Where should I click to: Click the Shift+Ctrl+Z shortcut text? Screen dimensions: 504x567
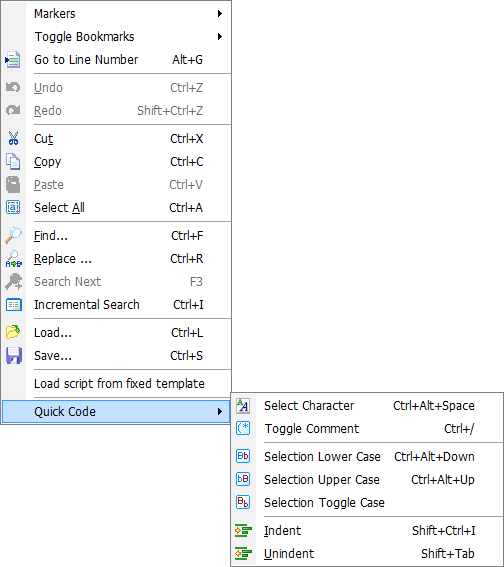pos(170,111)
